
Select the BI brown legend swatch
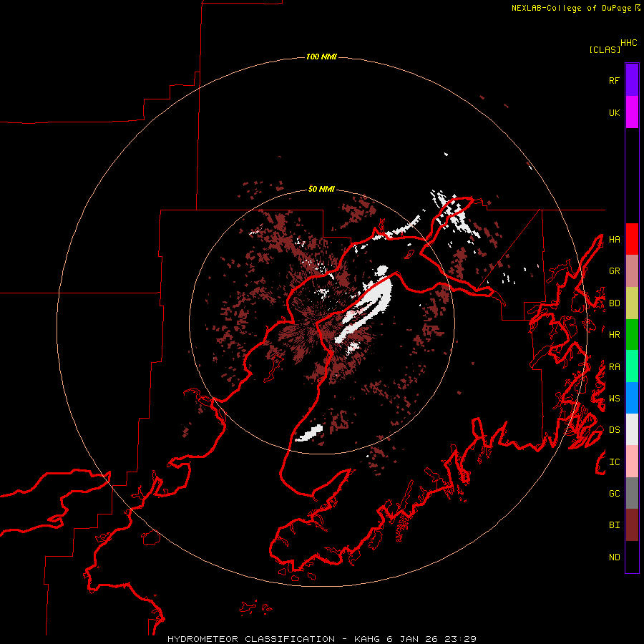click(x=632, y=525)
